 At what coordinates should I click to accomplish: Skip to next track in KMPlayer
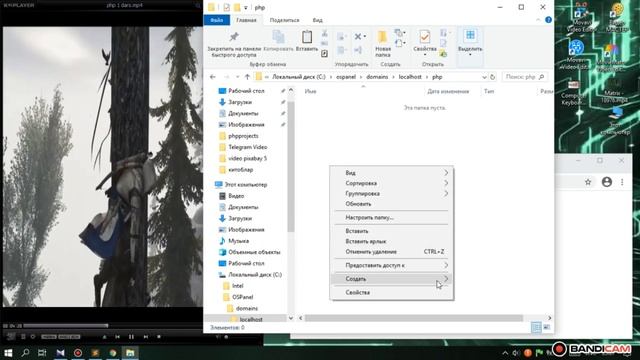point(145,337)
